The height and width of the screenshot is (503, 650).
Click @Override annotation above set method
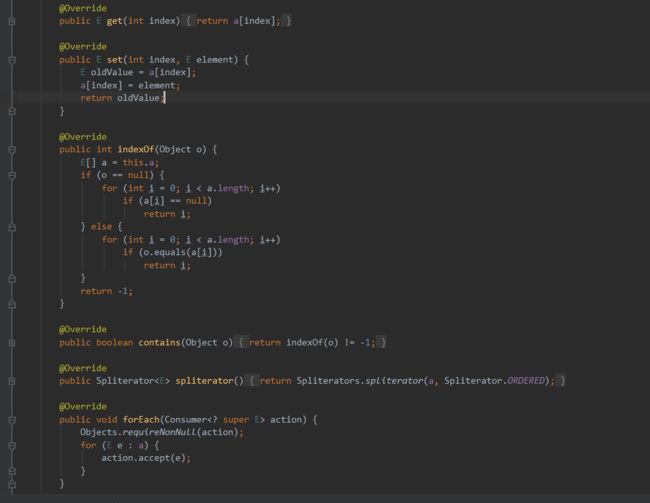point(82,46)
